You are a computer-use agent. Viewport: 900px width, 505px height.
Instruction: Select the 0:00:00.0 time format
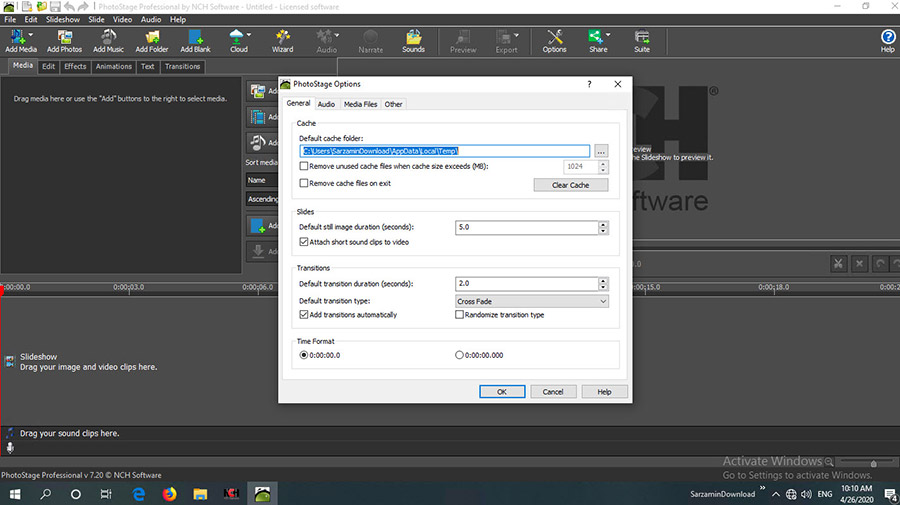click(x=304, y=355)
